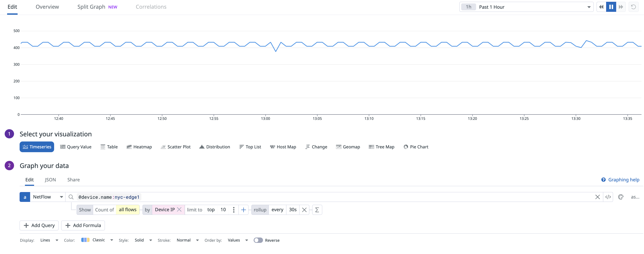Select the Host Map visualization
The width and height of the screenshot is (644, 254).
tap(283, 147)
